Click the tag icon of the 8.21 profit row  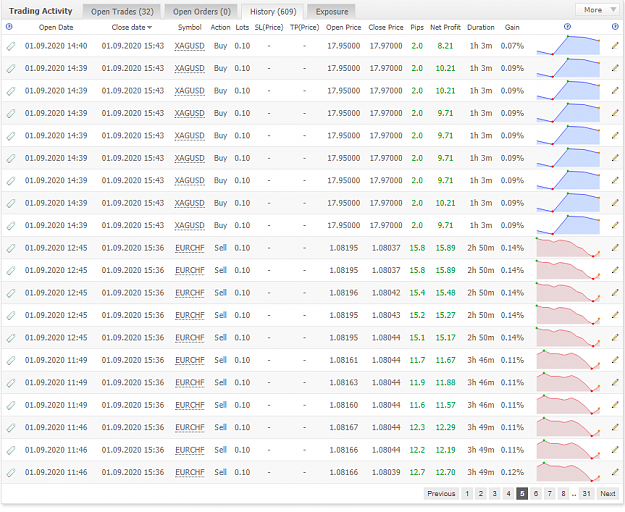(11, 46)
